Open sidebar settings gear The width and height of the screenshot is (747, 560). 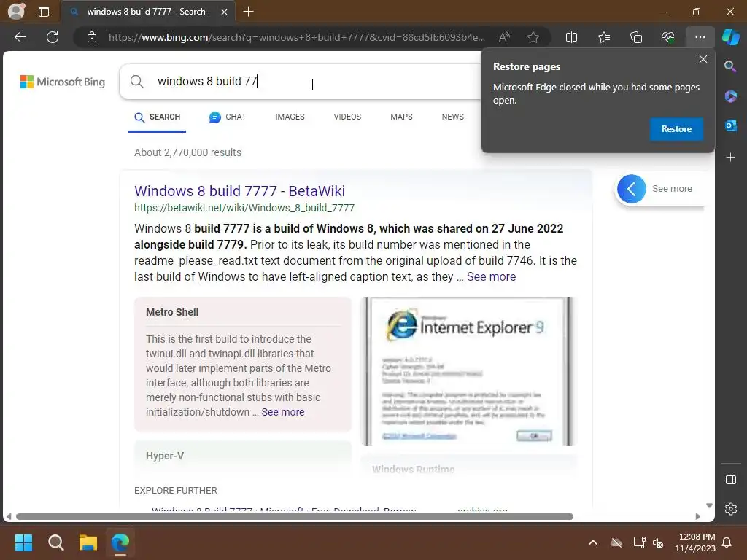(730, 509)
